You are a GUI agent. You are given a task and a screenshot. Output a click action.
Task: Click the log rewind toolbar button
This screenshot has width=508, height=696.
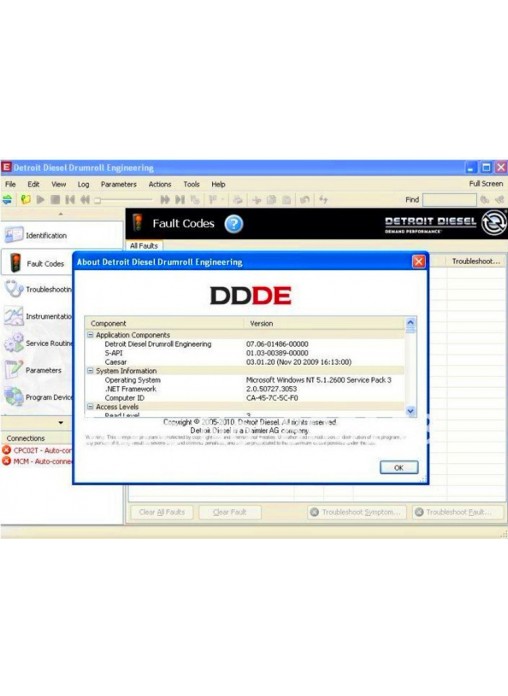tap(85, 200)
